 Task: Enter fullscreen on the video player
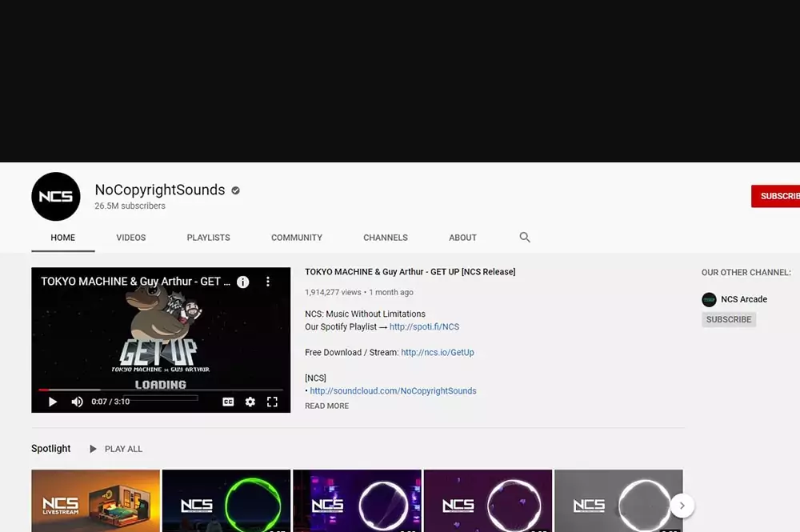(x=273, y=402)
